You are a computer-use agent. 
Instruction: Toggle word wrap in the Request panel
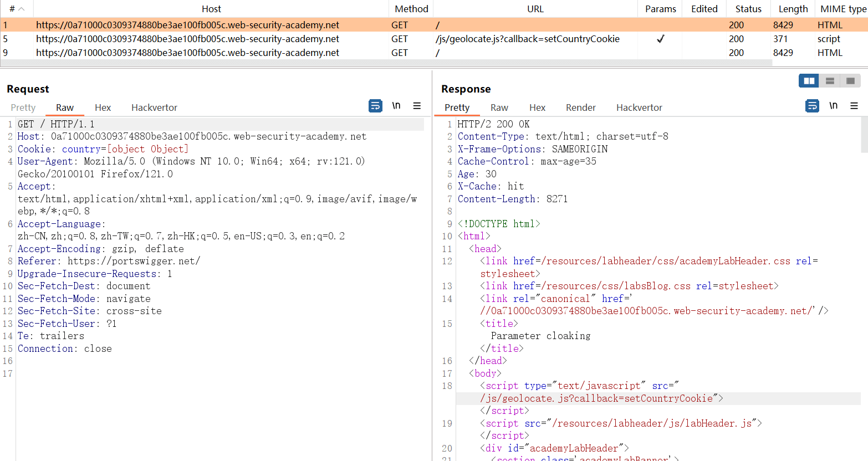click(x=375, y=106)
